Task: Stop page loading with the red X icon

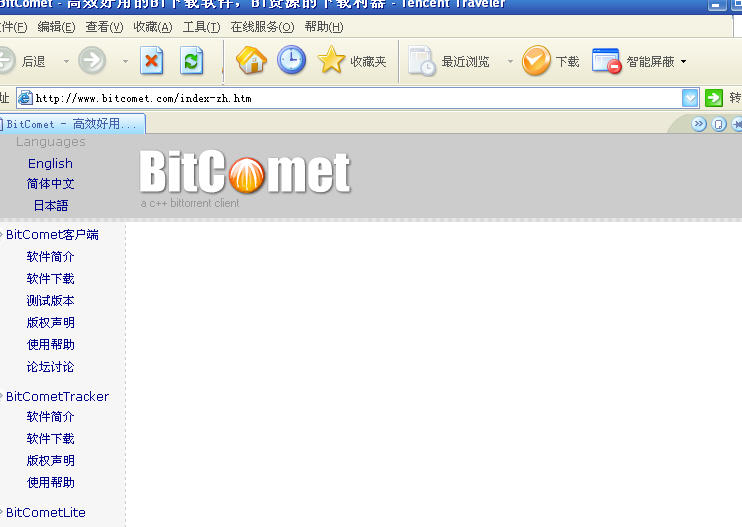Action: click(x=151, y=61)
